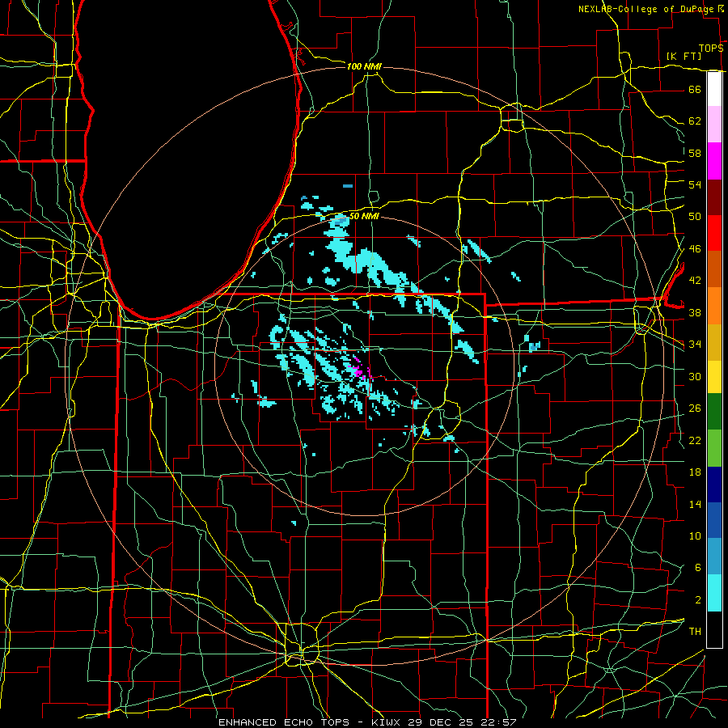The image size is (728, 728).
Task: Click the 46 scale value
Action: (695, 249)
